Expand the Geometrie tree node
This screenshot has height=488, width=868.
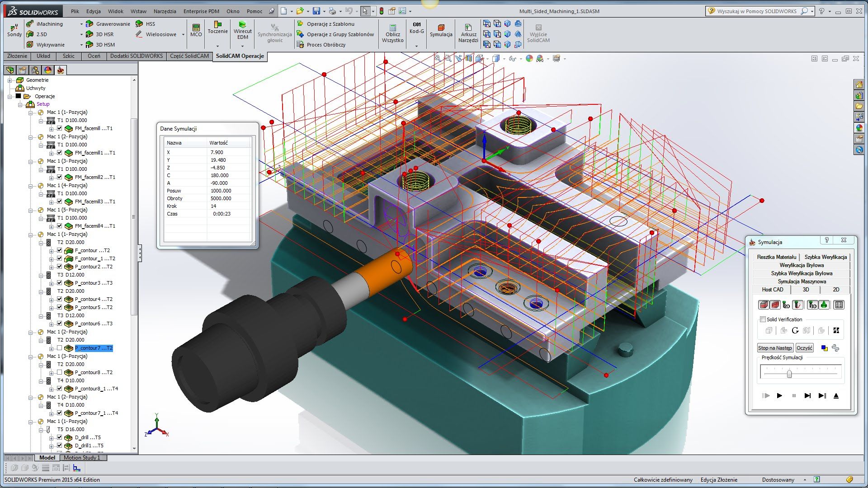[x=9, y=80]
